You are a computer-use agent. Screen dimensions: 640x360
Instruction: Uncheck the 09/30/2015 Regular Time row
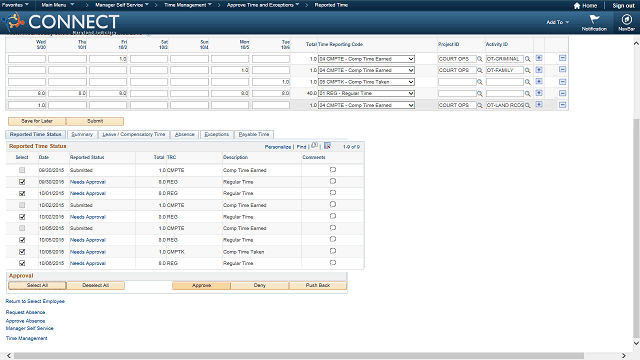22,182
